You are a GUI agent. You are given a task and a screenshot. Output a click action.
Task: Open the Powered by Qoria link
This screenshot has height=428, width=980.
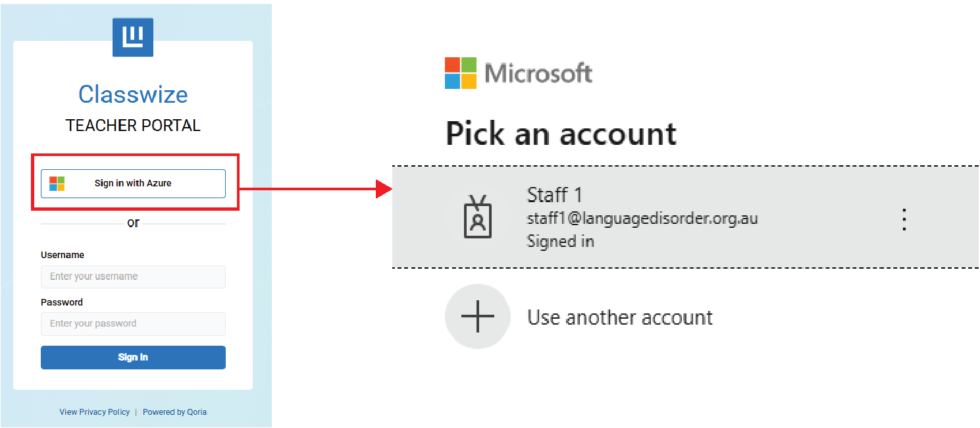point(174,412)
